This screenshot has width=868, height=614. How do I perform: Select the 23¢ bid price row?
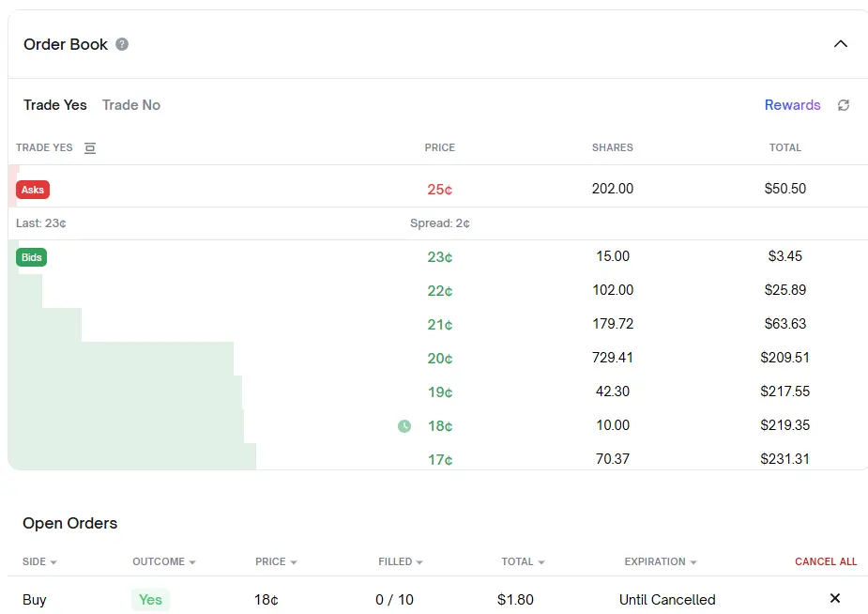(439, 257)
